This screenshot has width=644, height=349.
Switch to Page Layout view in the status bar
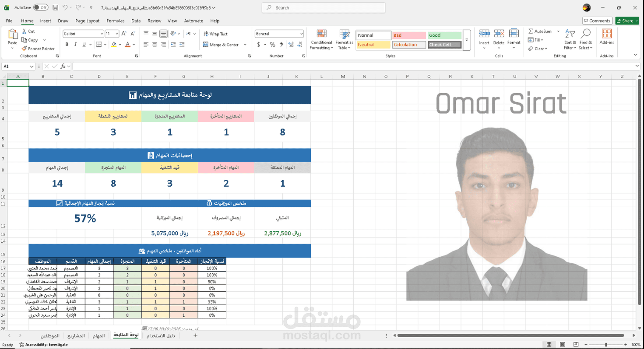pyautogui.click(x=563, y=345)
